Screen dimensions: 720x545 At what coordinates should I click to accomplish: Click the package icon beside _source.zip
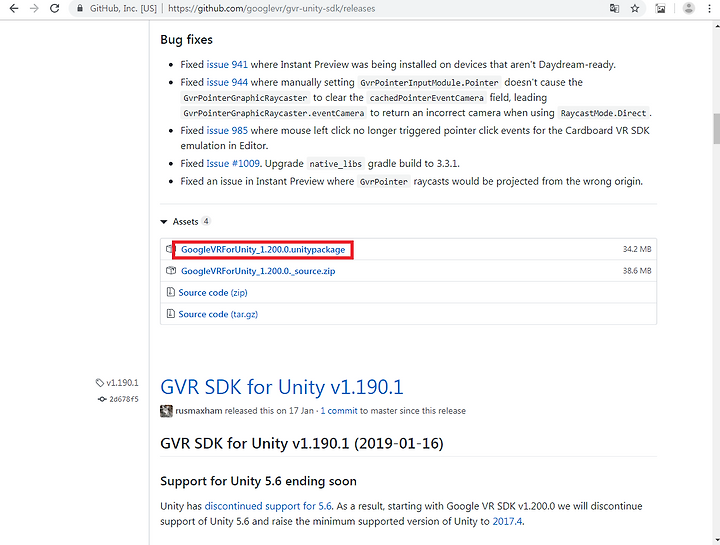[x=171, y=270]
